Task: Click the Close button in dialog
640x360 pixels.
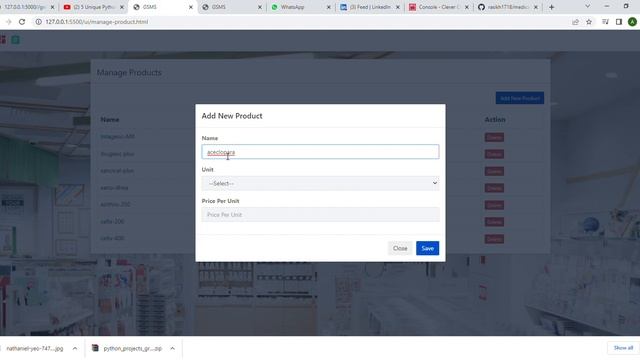Action: coord(400,248)
